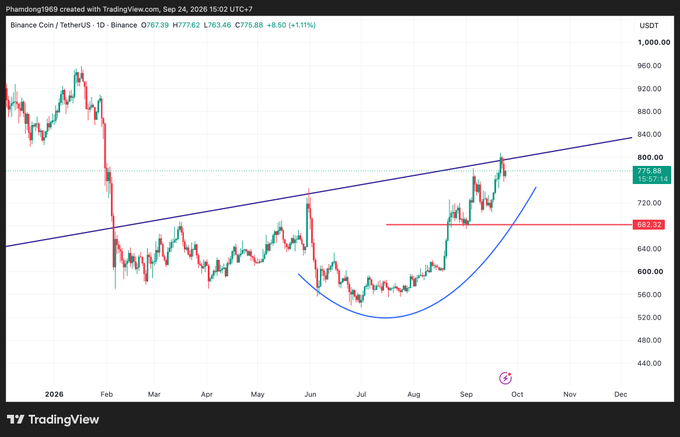The width and height of the screenshot is (680, 437).
Task: Click the 880.00 price axis label
Action: pos(649,111)
